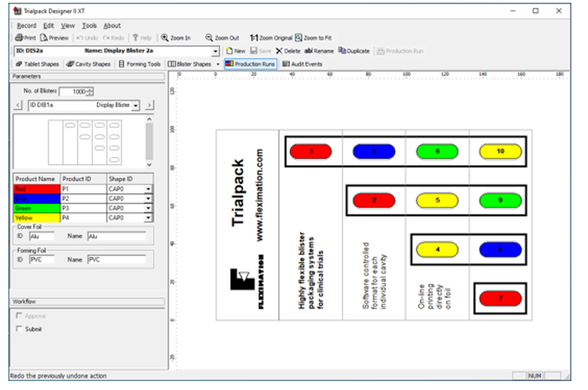Open the Audit Events view
This screenshot has height=390, width=588.
302,64
